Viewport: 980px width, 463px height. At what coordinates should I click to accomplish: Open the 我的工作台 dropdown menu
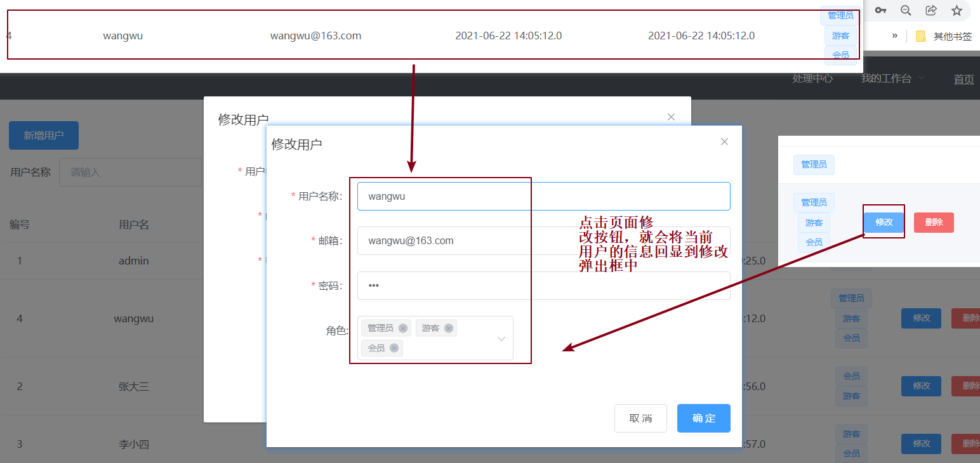click(x=892, y=79)
